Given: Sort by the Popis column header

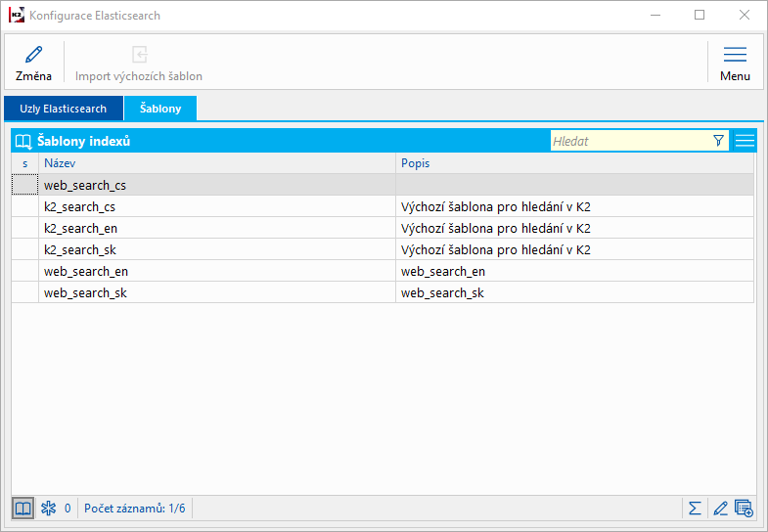Looking at the screenshot, I should (574, 163).
